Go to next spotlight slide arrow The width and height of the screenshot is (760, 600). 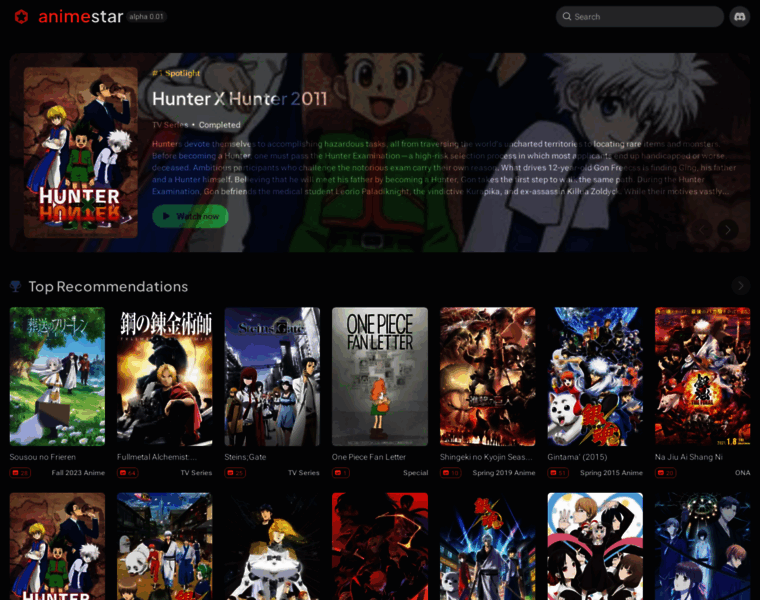click(728, 230)
